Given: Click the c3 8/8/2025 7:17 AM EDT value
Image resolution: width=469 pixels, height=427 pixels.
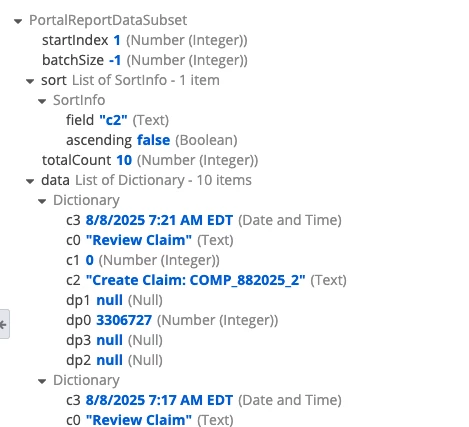Looking at the screenshot, I should coord(159,400).
